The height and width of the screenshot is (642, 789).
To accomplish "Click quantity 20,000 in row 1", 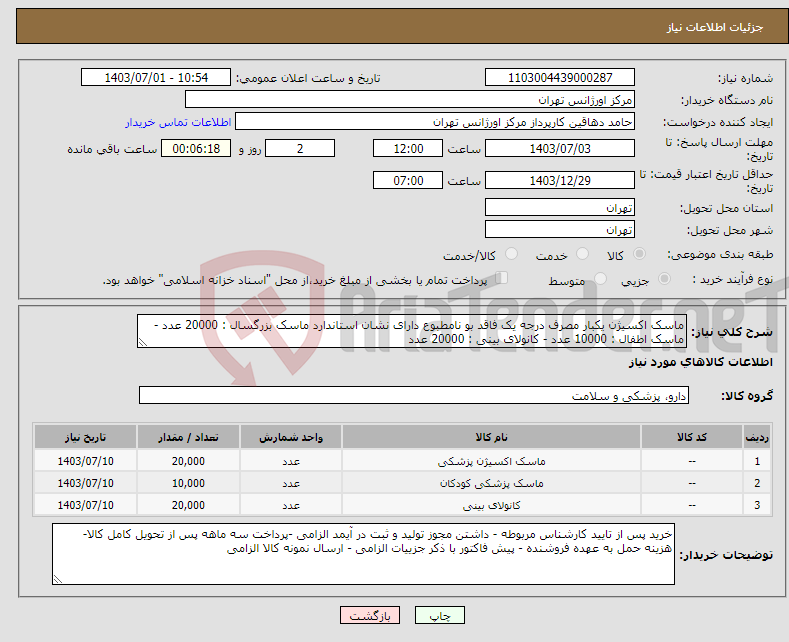I will (188, 461).
